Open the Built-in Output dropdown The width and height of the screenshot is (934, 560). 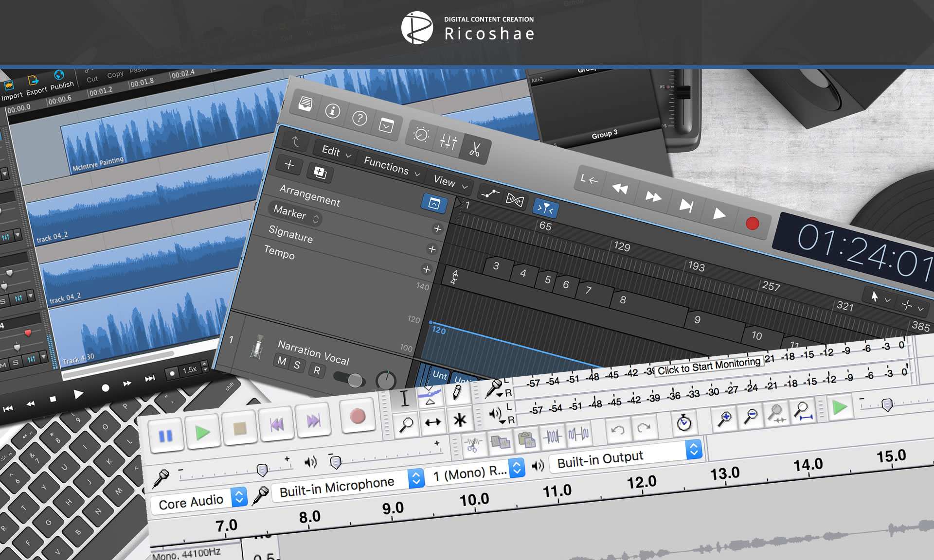pos(625,456)
